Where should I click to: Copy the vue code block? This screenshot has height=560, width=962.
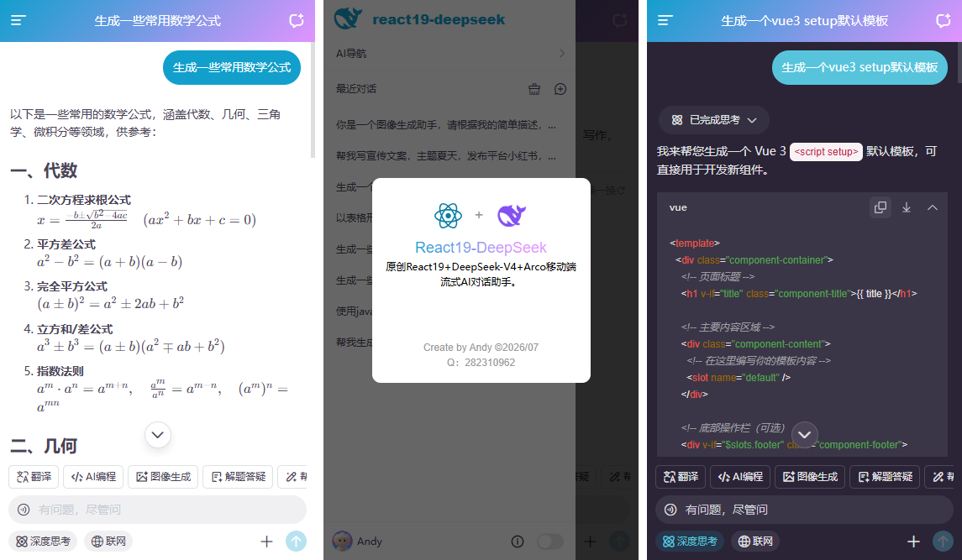[881, 207]
